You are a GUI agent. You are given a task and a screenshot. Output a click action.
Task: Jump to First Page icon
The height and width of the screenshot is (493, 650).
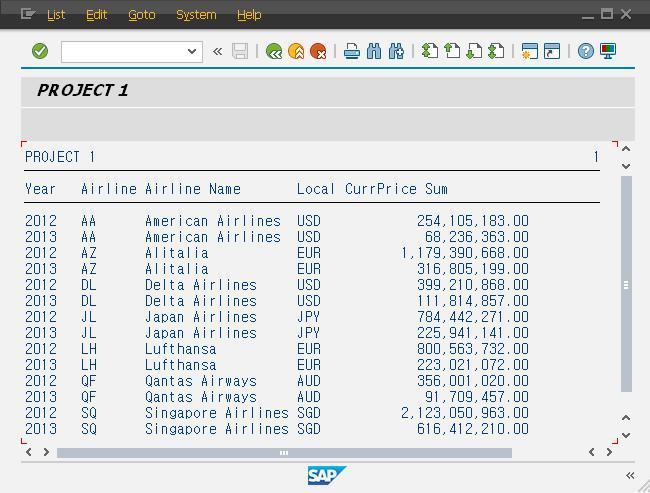pyautogui.click(x=429, y=51)
